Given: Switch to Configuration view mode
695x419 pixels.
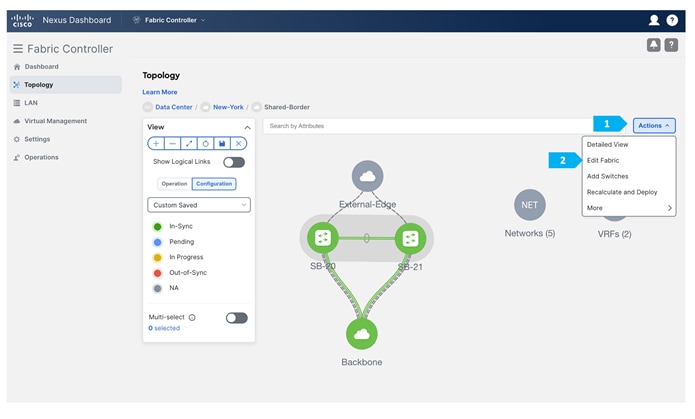Looking at the screenshot, I should tap(214, 184).
